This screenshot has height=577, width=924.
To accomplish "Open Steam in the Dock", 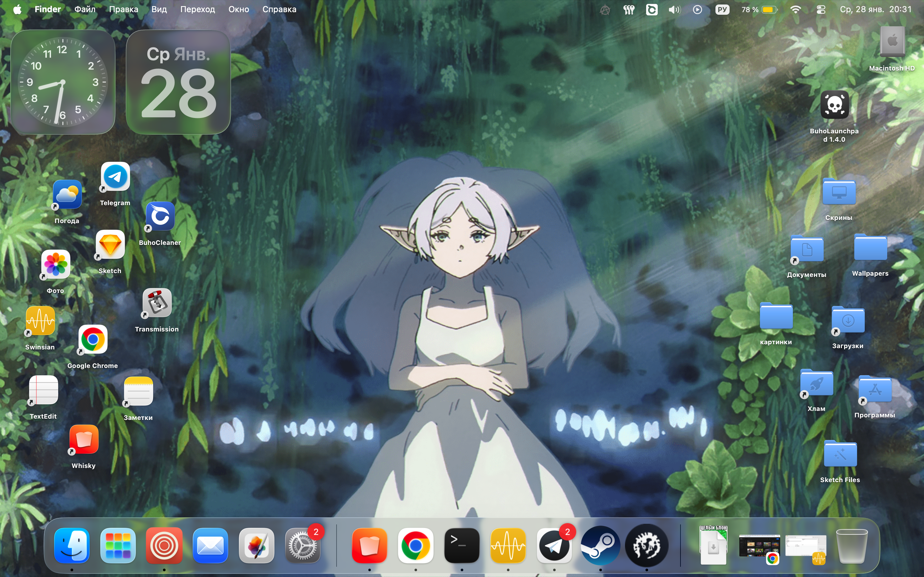I will pos(600,546).
